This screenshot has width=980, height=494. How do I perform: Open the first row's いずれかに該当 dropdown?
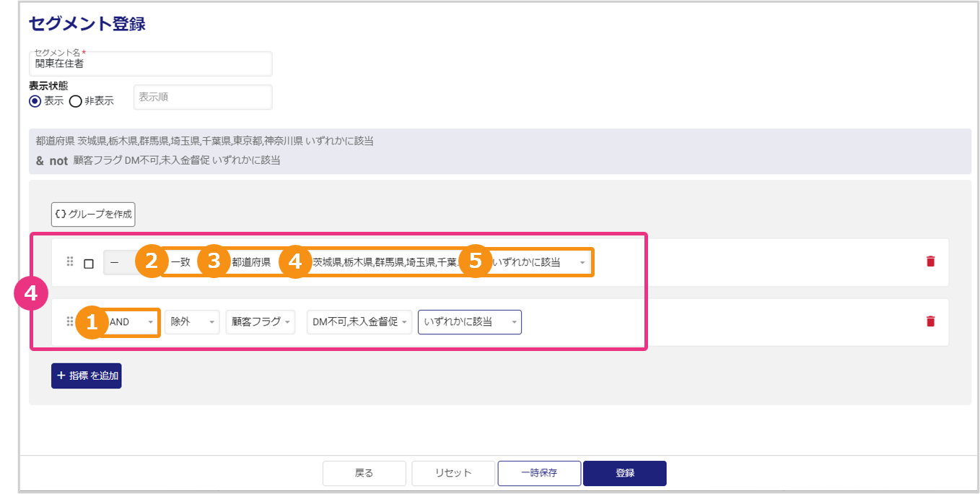pyautogui.click(x=538, y=262)
